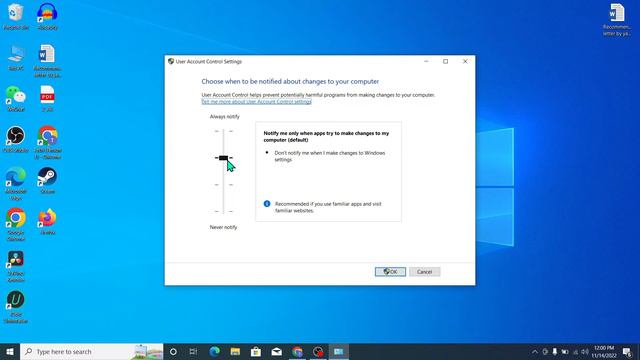This screenshot has height=360, width=640.
Task: Click the 'Never notify' label
Action: point(223,227)
